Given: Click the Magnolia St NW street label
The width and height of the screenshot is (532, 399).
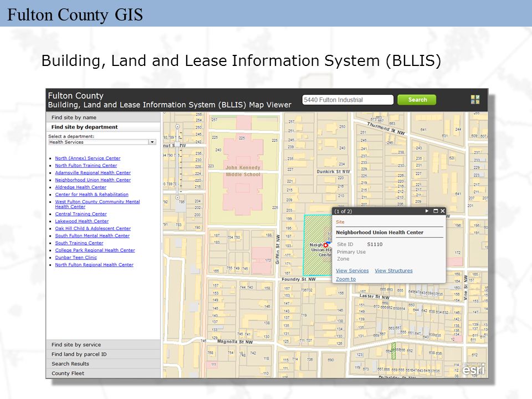Looking at the screenshot, I should (x=235, y=342).
